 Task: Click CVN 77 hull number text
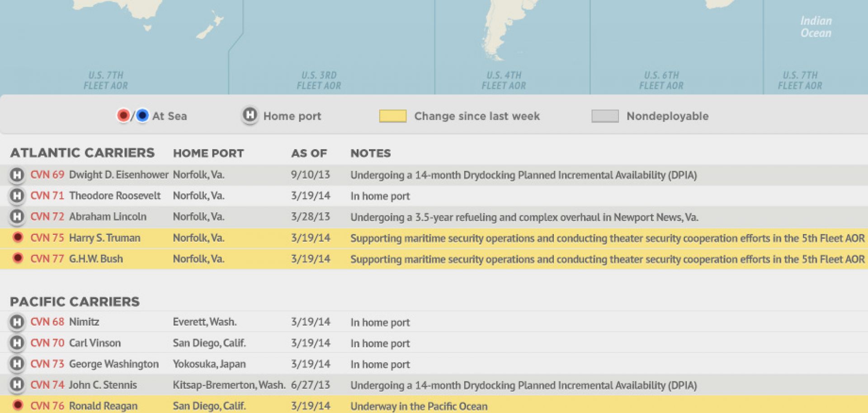tap(47, 258)
